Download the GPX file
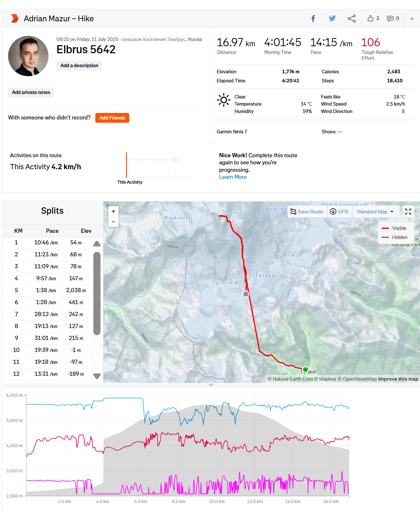This screenshot has width=420, height=514. pos(339,212)
